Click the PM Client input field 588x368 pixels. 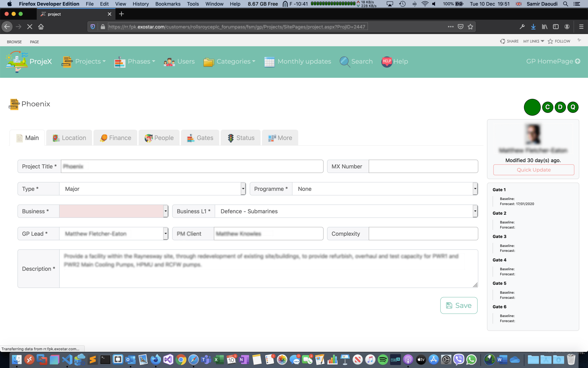(x=269, y=234)
